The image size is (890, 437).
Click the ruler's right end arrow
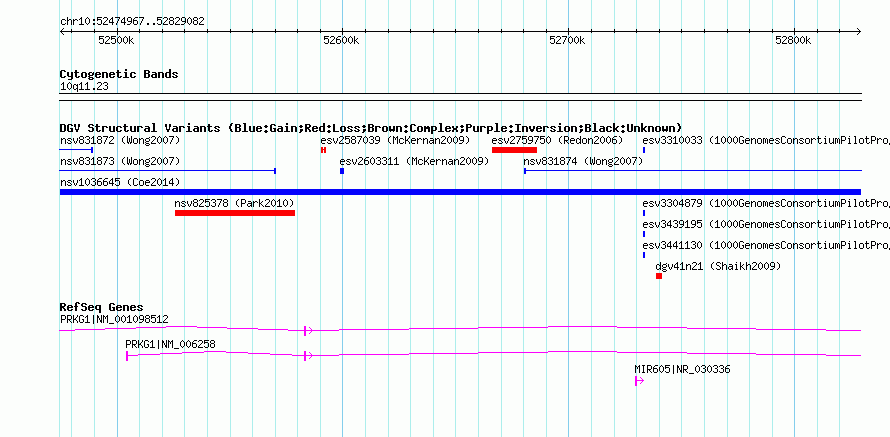[858, 31]
